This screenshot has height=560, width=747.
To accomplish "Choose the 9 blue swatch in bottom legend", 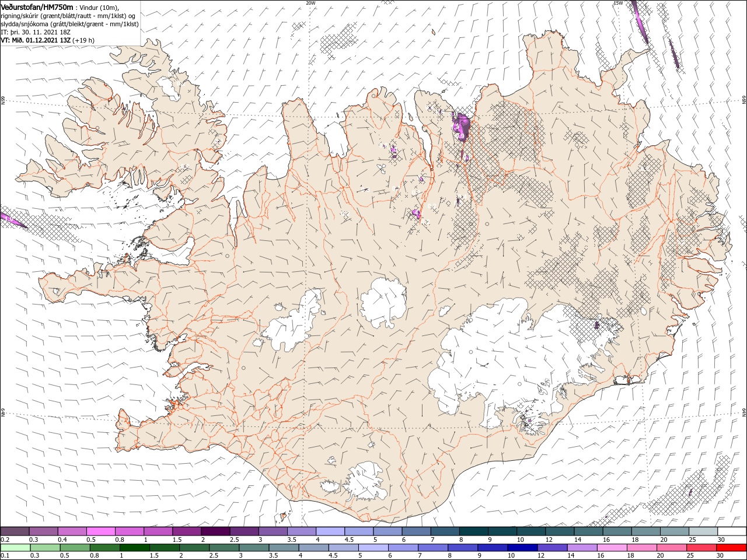I will [492, 548].
